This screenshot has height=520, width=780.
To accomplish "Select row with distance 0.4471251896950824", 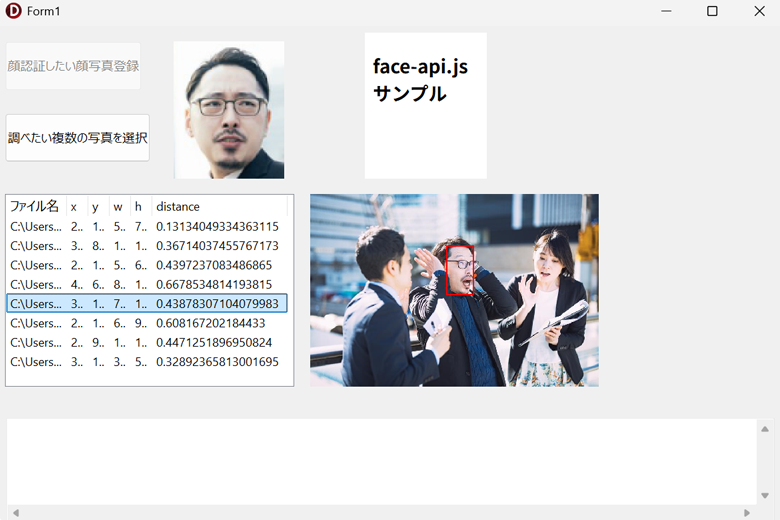I will pyautogui.click(x=147, y=342).
